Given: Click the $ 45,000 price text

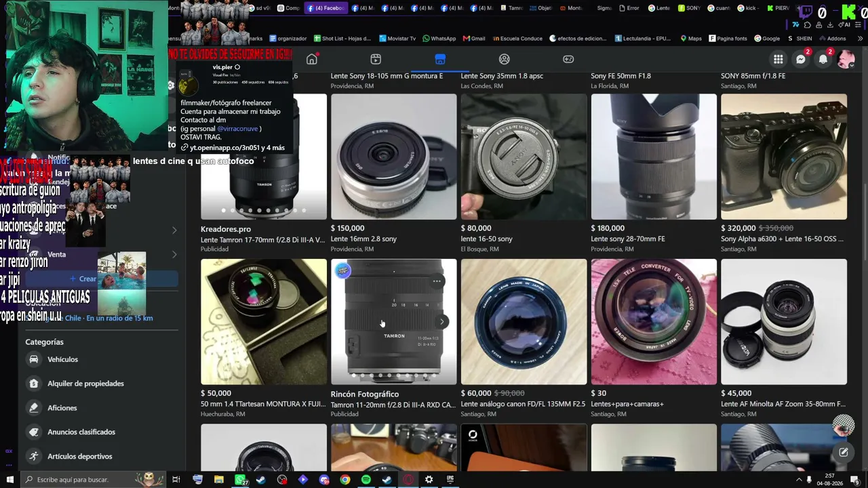Looking at the screenshot, I should (736, 393).
